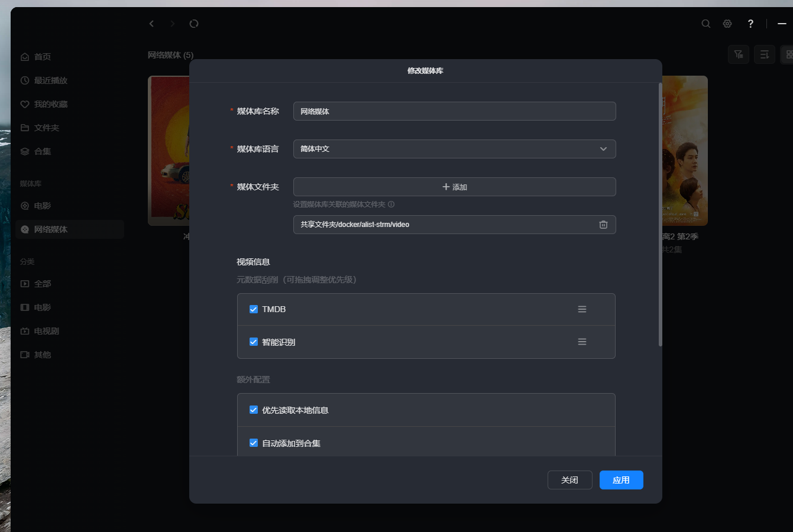
Task: Open 合集 in the sidebar
Action: pos(35,151)
